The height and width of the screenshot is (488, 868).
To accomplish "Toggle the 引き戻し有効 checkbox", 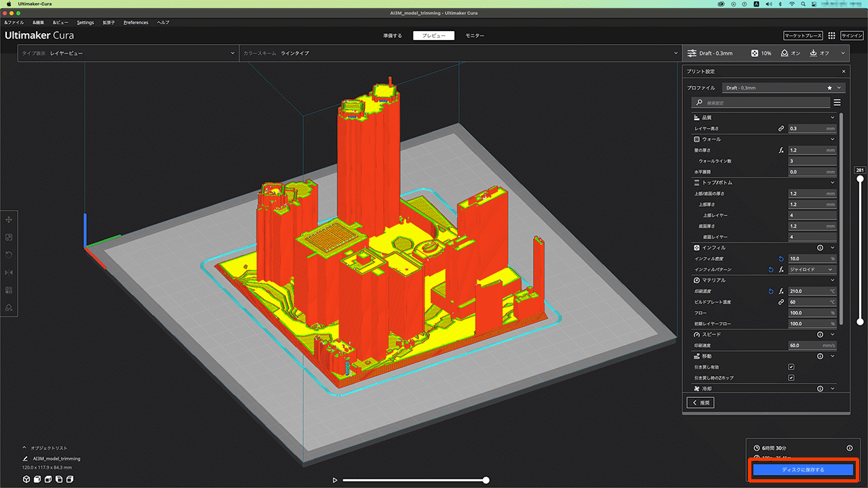I will (x=791, y=367).
